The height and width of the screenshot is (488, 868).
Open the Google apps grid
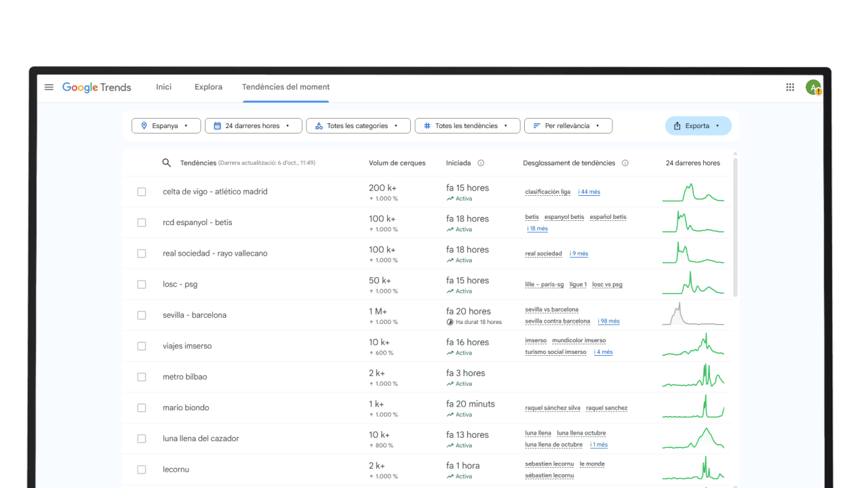click(x=790, y=87)
